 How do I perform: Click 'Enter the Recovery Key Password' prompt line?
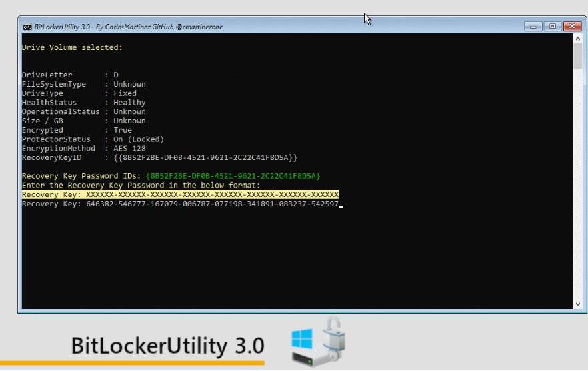click(141, 185)
